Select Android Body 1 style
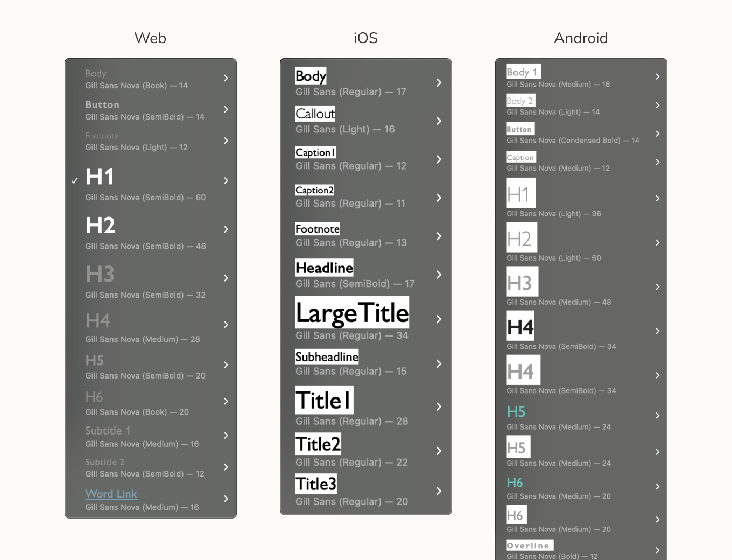This screenshot has width=732, height=560. pyautogui.click(x=581, y=76)
